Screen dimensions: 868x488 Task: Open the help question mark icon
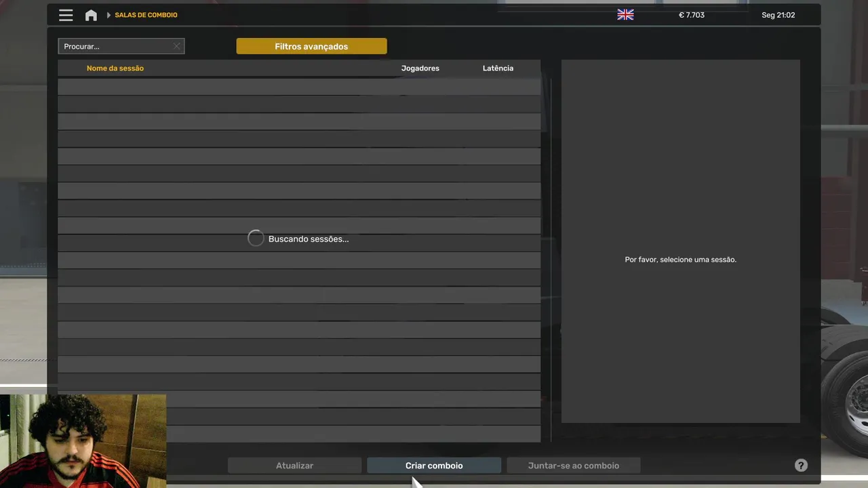pos(801,466)
